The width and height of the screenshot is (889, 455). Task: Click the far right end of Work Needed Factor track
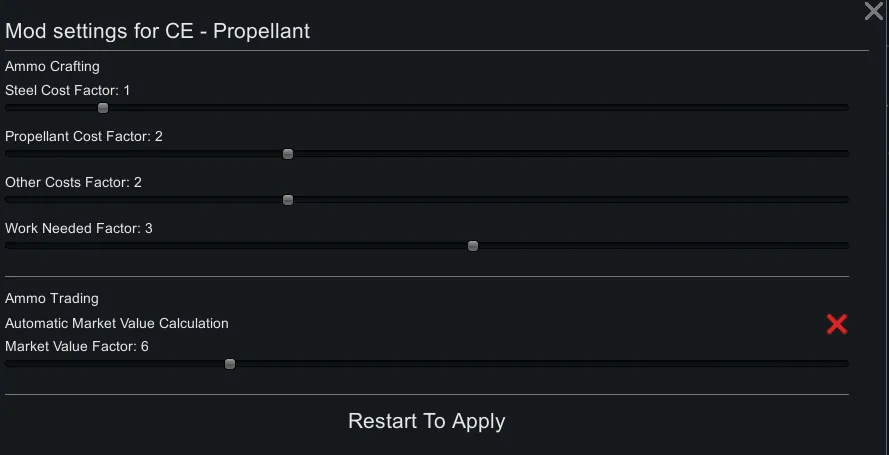tap(845, 246)
